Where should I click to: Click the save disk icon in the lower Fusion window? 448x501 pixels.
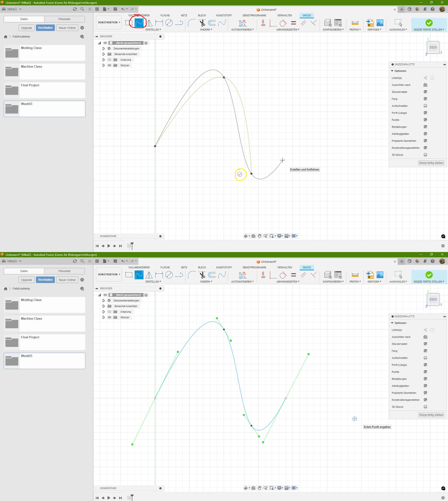coord(115,261)
